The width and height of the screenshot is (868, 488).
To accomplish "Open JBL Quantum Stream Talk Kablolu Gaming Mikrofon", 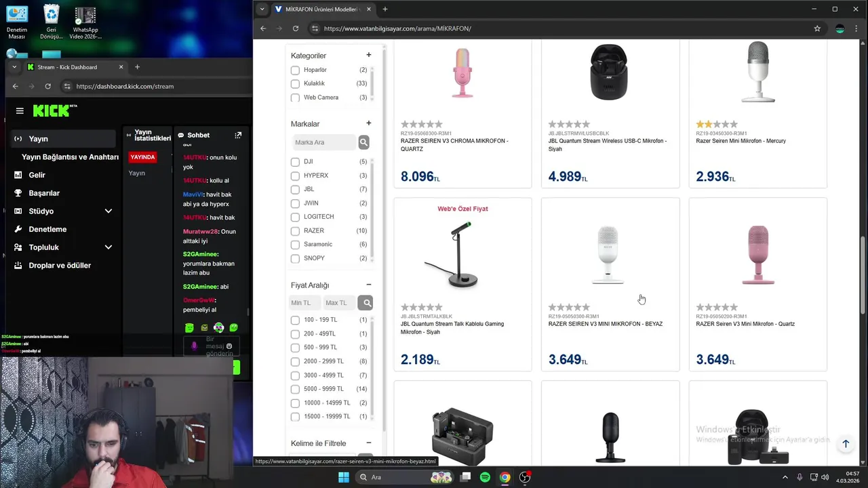I will coord(452,328).
